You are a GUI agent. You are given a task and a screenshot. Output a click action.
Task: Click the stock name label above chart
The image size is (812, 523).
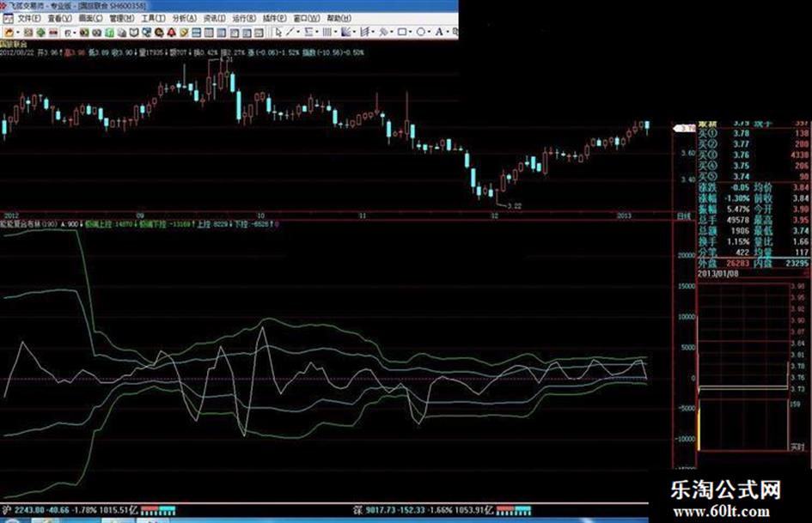tap(14, 45)
